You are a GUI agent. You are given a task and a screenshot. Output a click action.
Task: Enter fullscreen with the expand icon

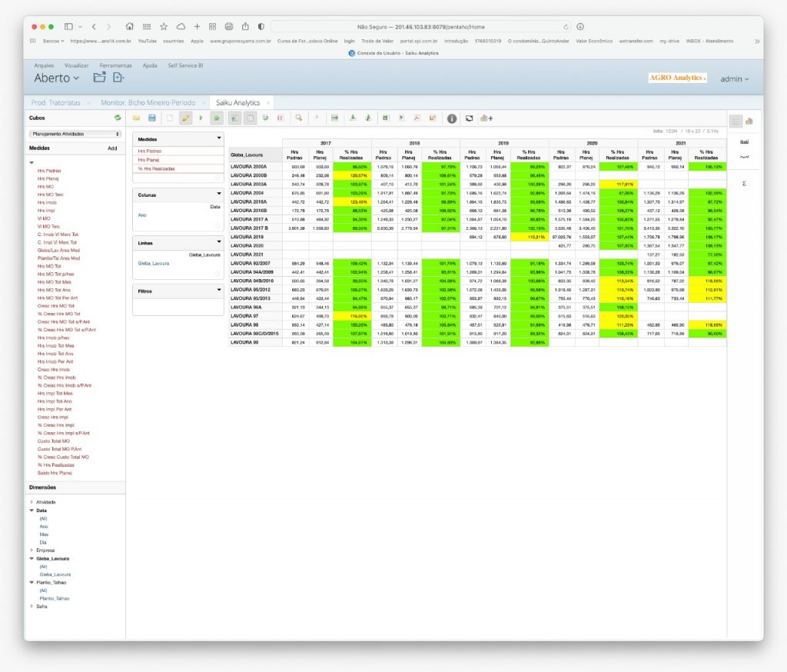pyautogui.click(x=469, y=118)
